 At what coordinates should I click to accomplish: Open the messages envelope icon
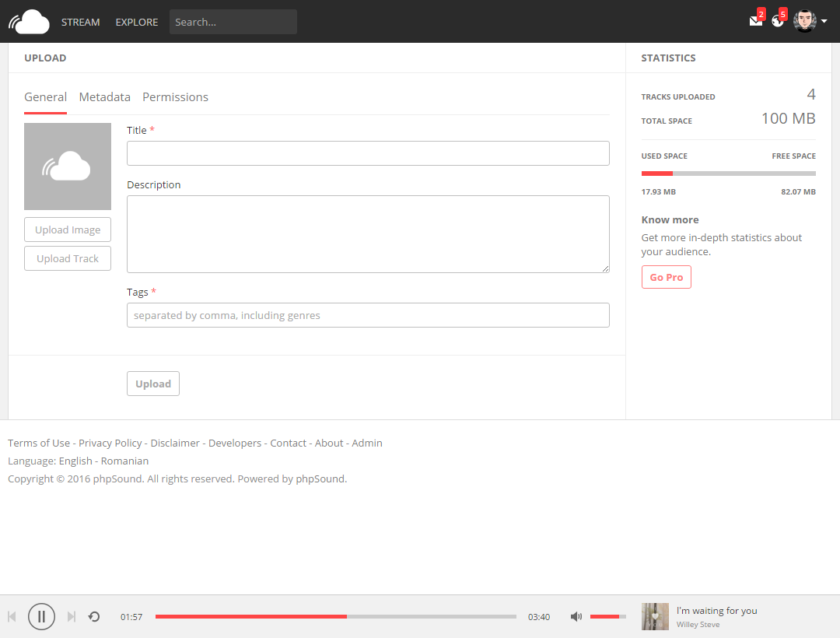(x=755, y=22)
